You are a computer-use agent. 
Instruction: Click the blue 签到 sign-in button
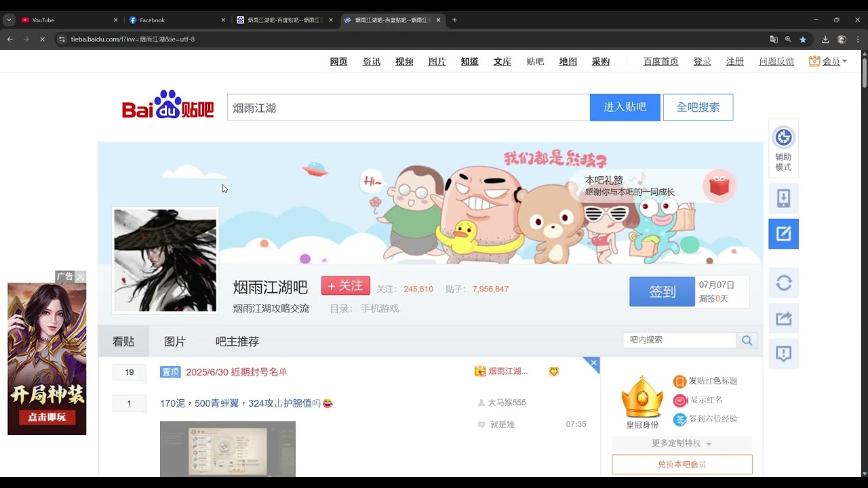(x=662, y=291)
